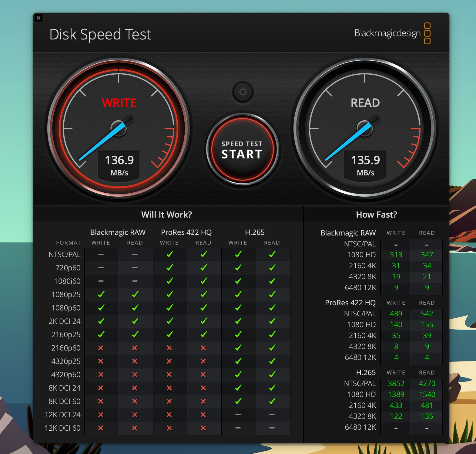Viewport: 476px width, 454px height.
Task: Click the 2160p25 format row label
Action: (x=66, y=335)
